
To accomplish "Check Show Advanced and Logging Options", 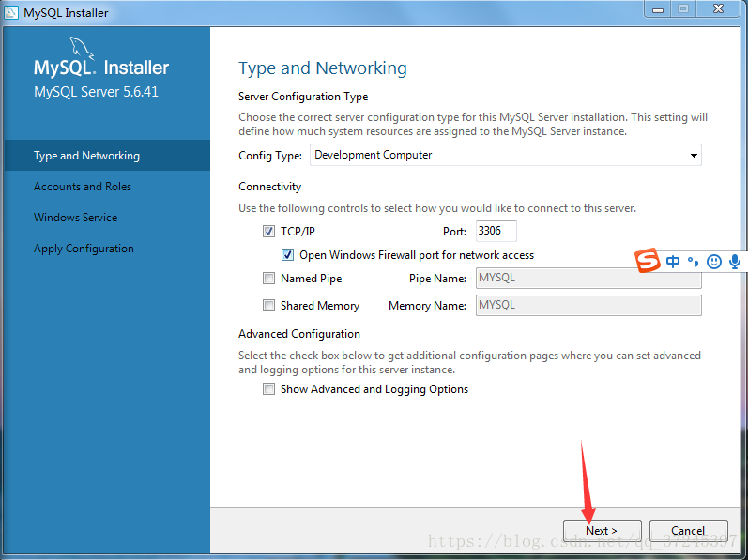I will point(268,389).
